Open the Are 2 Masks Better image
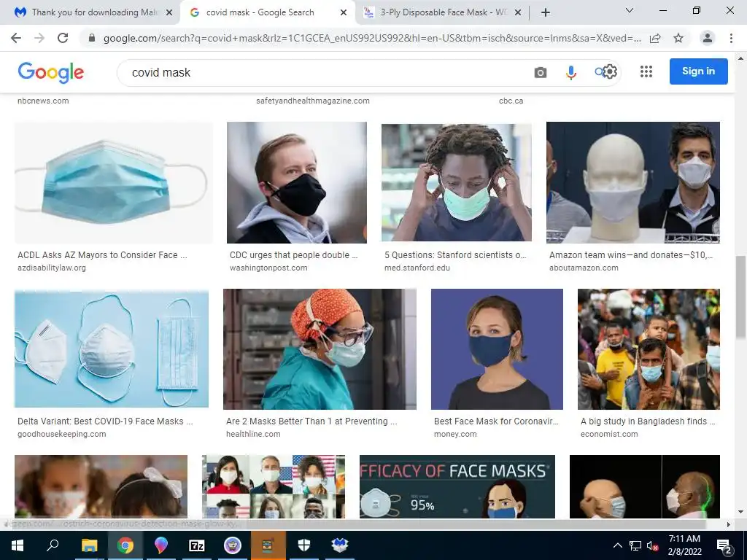 (320, 349)
